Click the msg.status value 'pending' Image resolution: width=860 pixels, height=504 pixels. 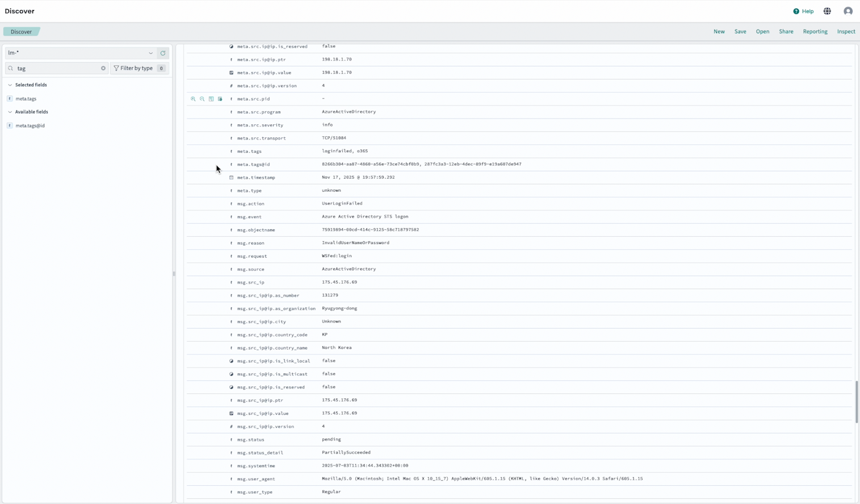click(x=332, y=439)
